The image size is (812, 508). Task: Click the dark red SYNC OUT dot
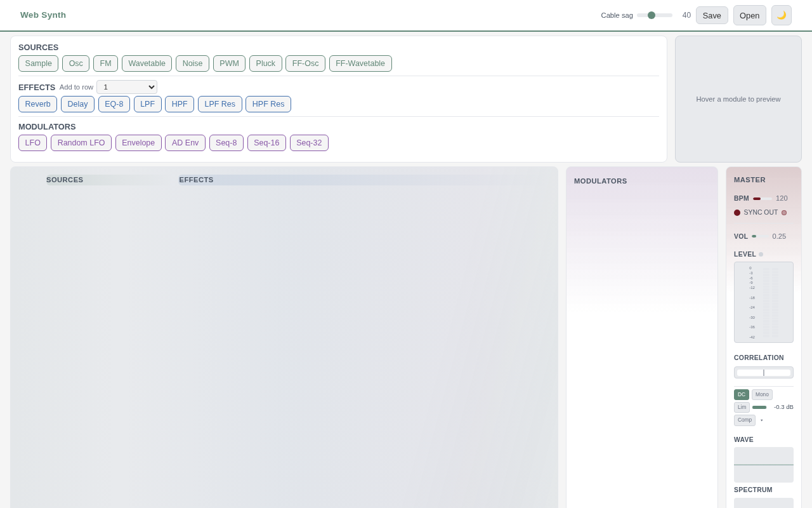coord(737,213)
